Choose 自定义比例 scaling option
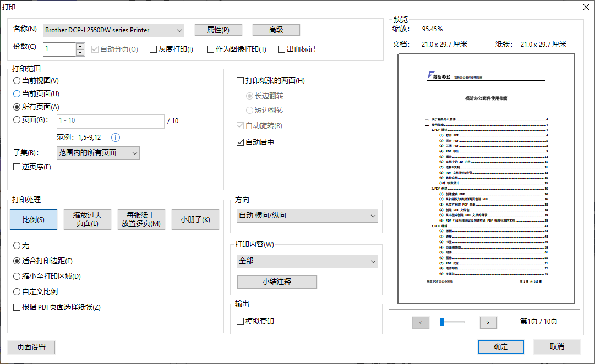Screen dimensions: 595x364 tap(16, 293)
